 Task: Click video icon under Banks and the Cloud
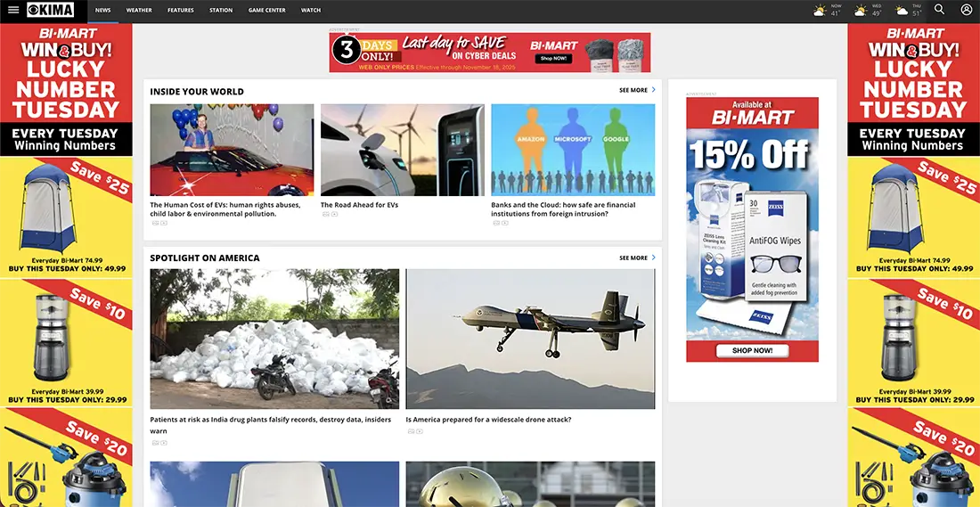(504, 223)
